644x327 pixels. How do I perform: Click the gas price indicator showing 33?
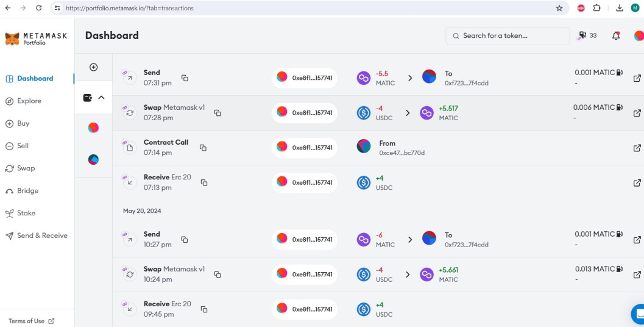(587, 36)
